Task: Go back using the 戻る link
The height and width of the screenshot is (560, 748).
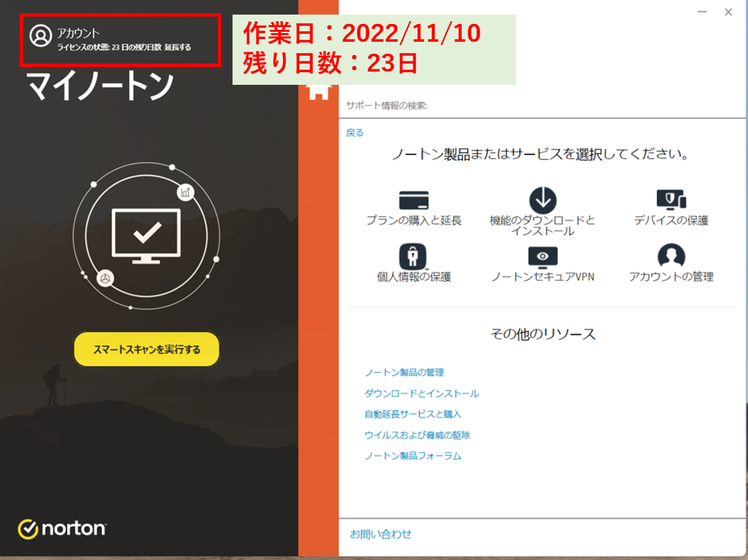Action: pos(355,133)
